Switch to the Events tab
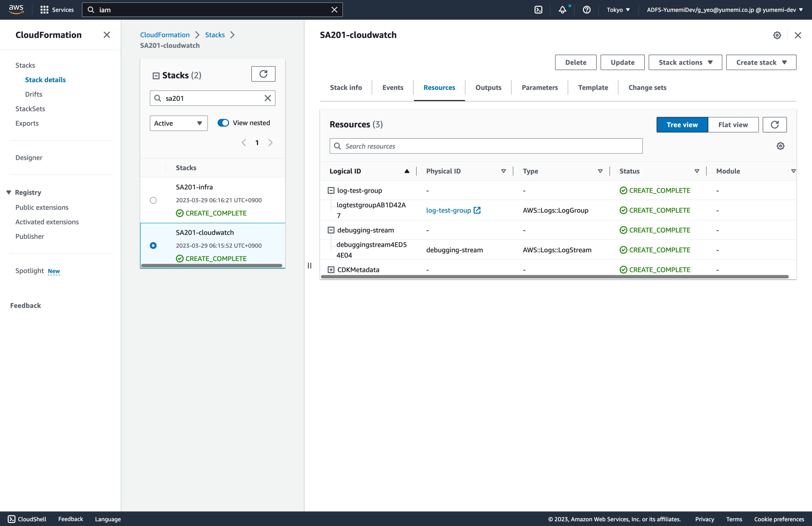This screenshot has width=812, height=526. tap(392, 88)
